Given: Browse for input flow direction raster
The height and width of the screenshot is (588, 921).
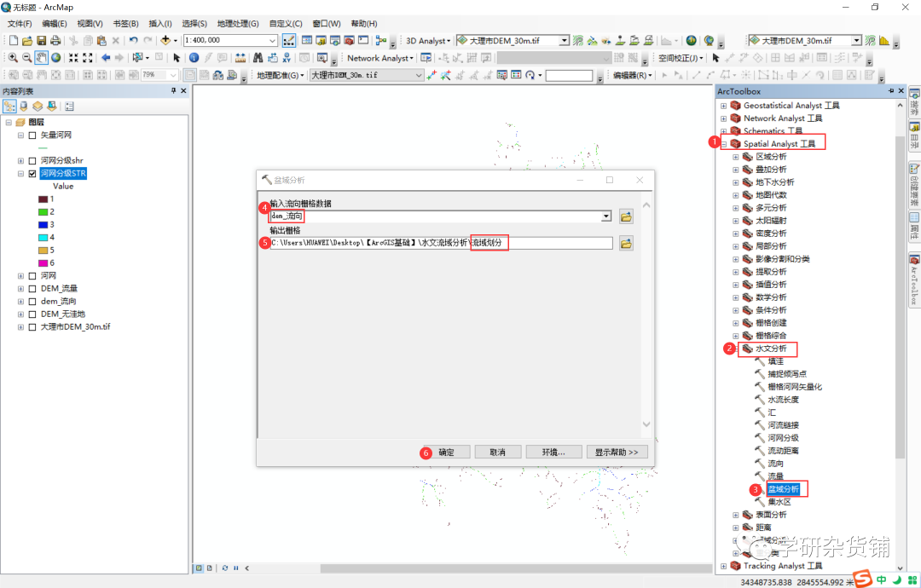Looking at the screenshot, I should pyautogui.click(x=626, y=216).
